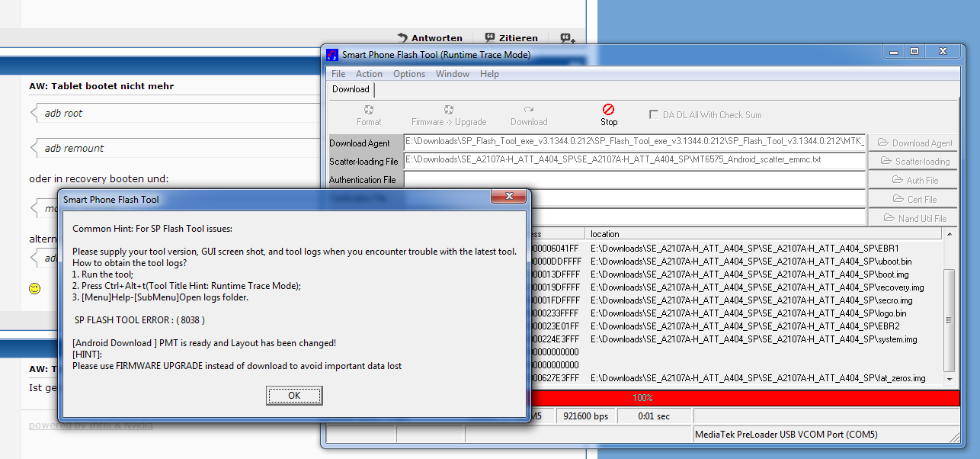
Task: Click the multi-quote icon in forum page
Action: (568, 37)
